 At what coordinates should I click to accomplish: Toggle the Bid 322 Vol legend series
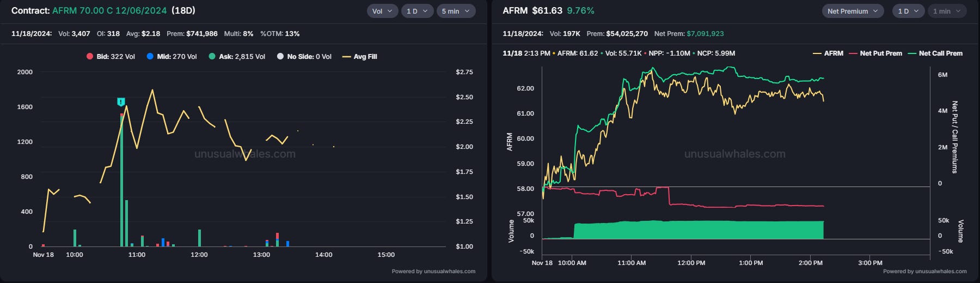111,57
